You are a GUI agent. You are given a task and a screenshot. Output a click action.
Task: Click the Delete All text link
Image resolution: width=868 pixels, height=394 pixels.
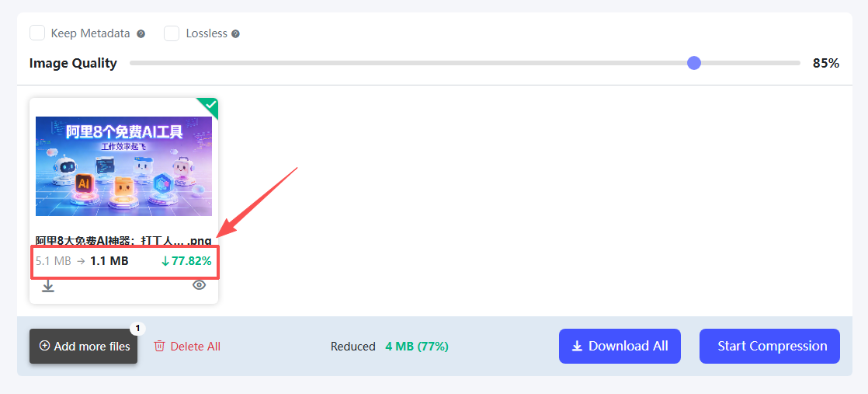(x=195, y=347)
